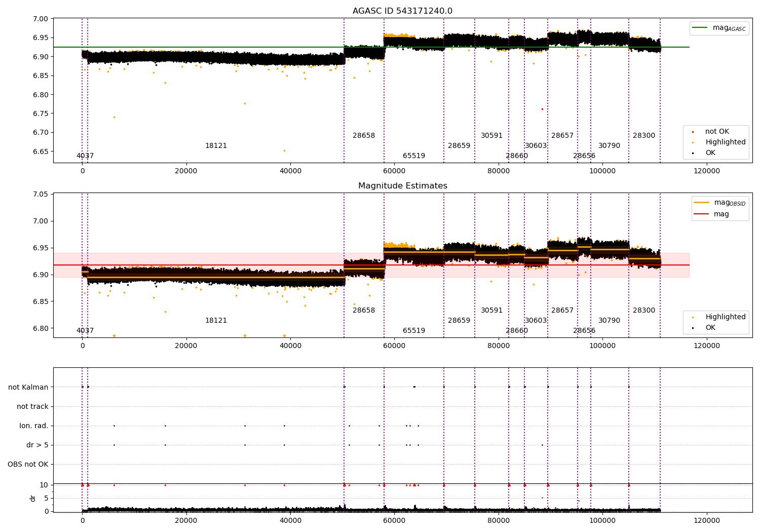
Task: Click the 7.00 y-axis tick in top plot
Action: pyautogui.click(x=41, y=19)
